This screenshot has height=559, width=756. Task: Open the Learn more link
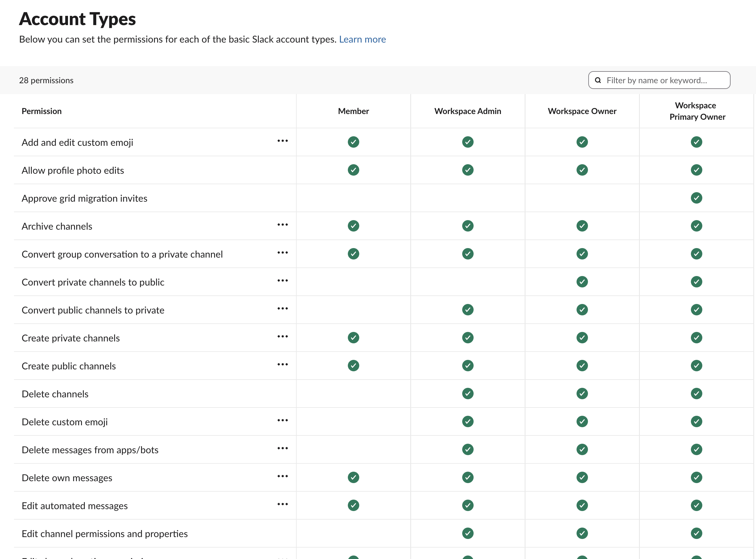tap(362, 39)
